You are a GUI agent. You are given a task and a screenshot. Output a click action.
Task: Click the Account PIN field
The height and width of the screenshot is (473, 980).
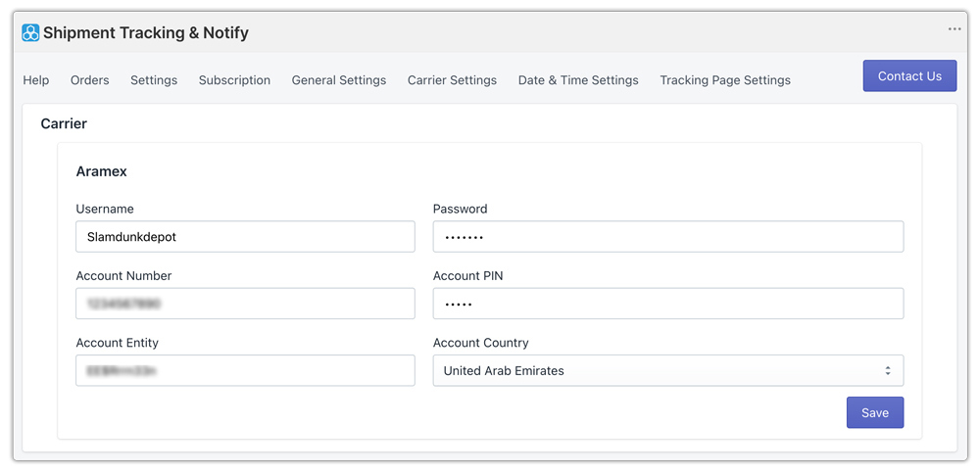668,304
